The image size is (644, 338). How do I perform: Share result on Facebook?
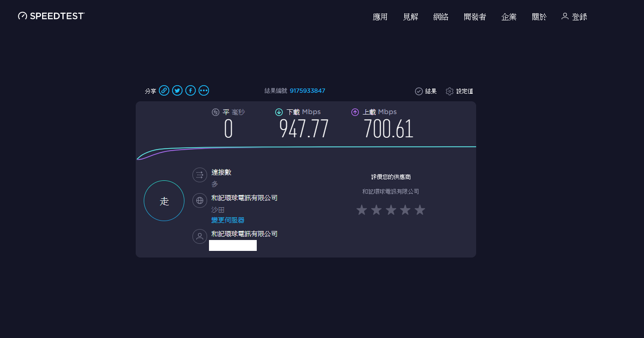[191, 90]
